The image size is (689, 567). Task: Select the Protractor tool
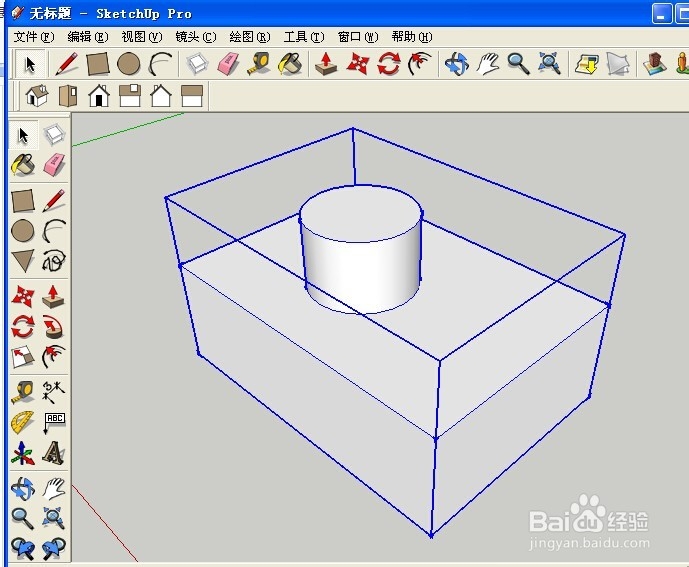tap(23, 422)
